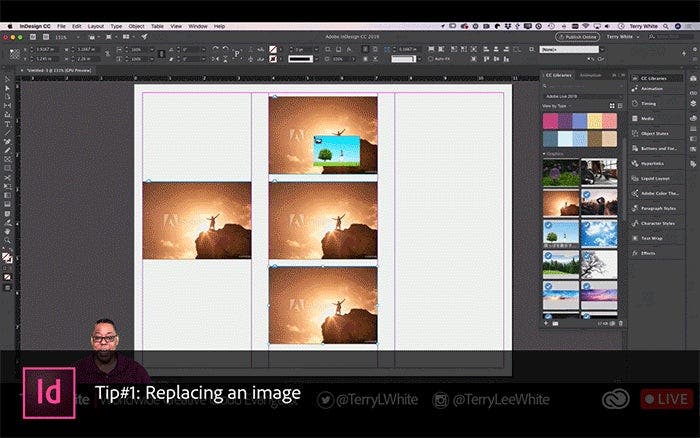
Task: Expand the View by Type dropdown
Action: 556,104
